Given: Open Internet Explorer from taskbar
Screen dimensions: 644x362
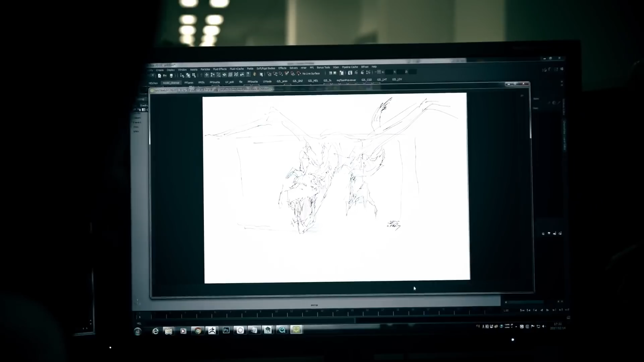Looking at the screenshot, I should tap(155, 331).
